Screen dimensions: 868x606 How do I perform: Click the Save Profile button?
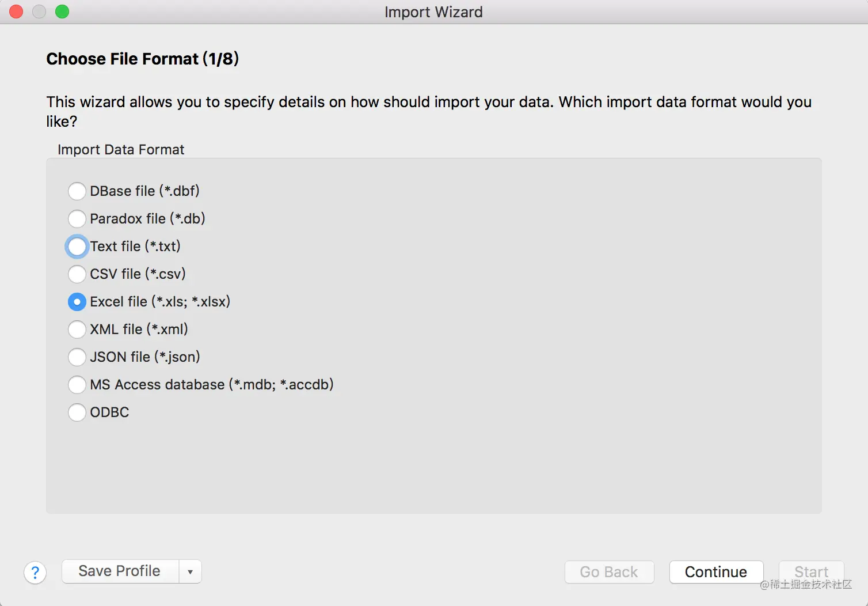click(120, 571)
